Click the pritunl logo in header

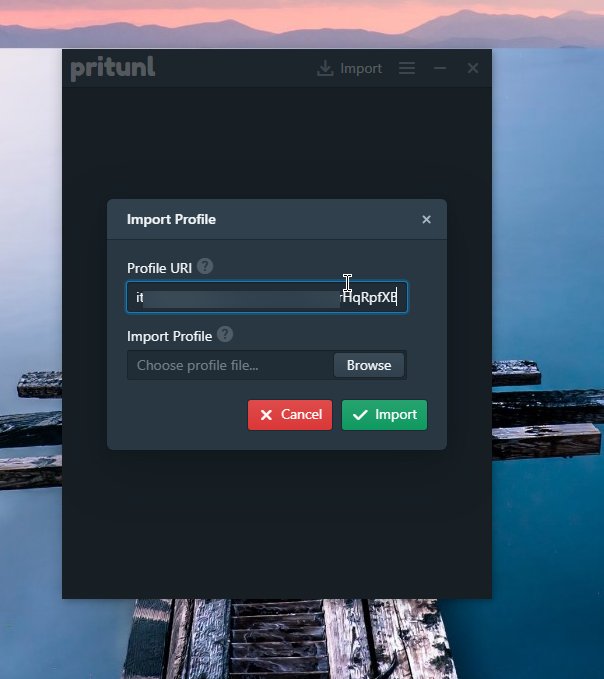113,69
